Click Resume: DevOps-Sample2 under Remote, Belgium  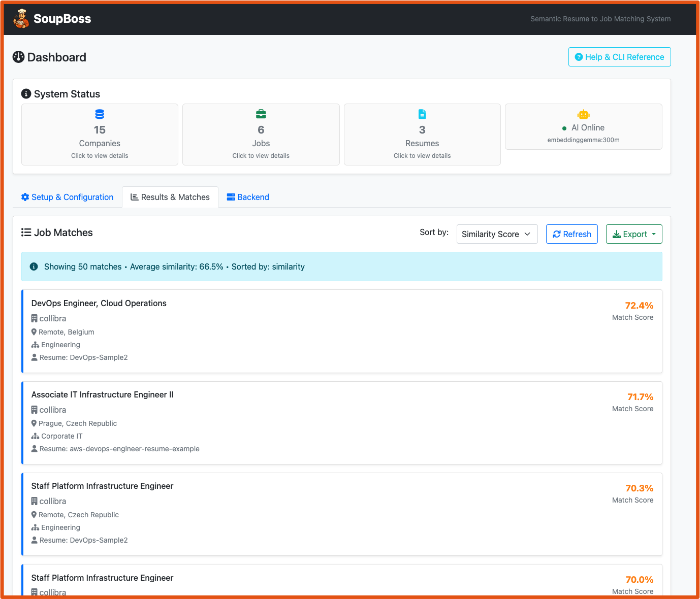tap(84, 357)
